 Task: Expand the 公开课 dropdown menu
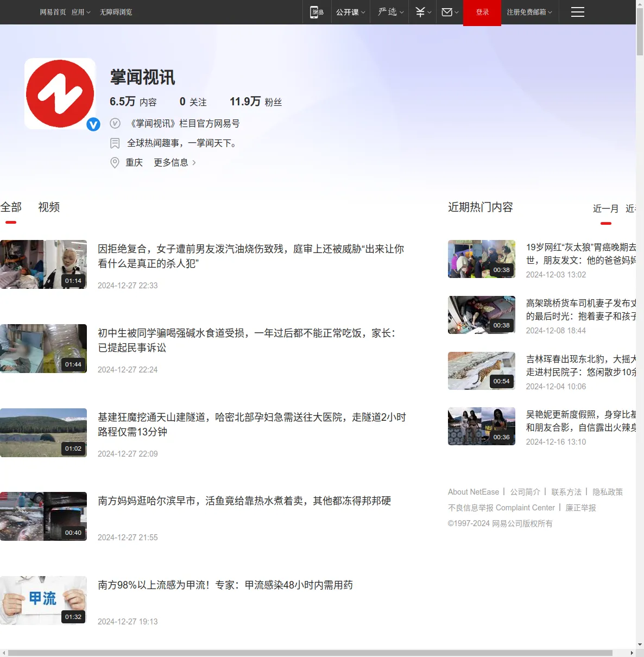[x=350, y=12]
